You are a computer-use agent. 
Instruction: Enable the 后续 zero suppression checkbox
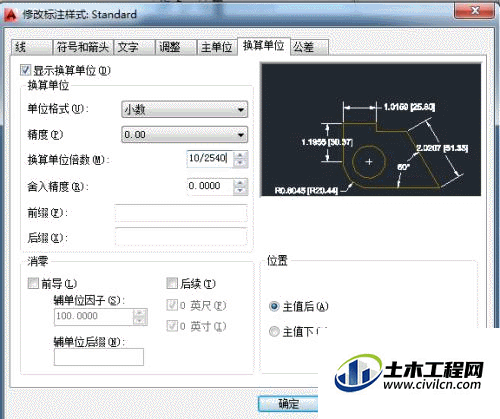(x=172, y=284)
